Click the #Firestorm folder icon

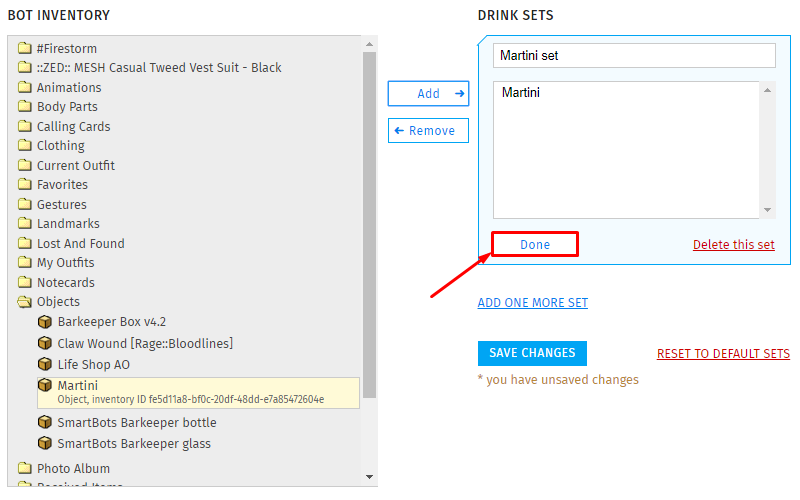point(24,48)
